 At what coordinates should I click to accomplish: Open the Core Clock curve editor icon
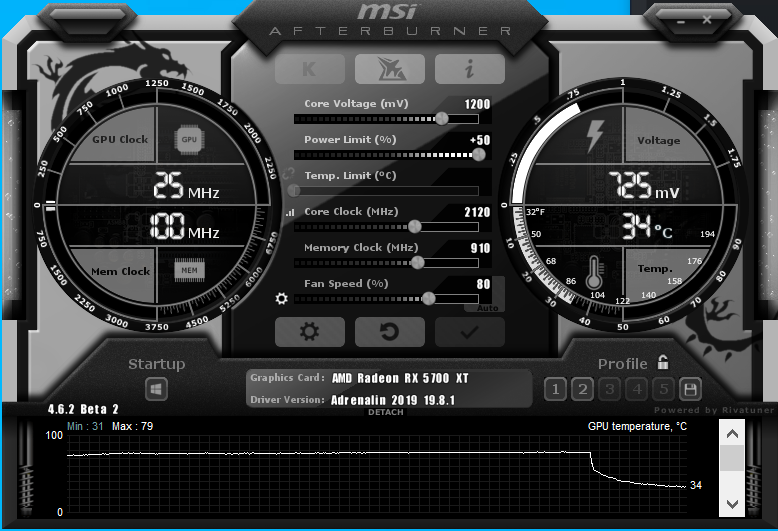click(x=290, y=212)
